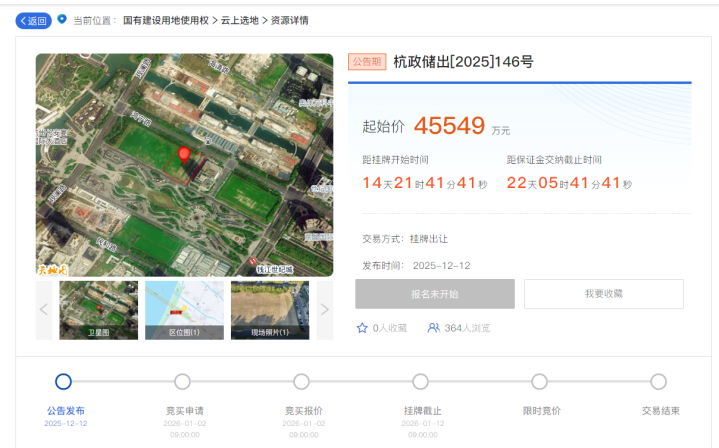Open the 现场照片(1) thumbnail
Screen dimensions: 719x448
click(270, 309)
